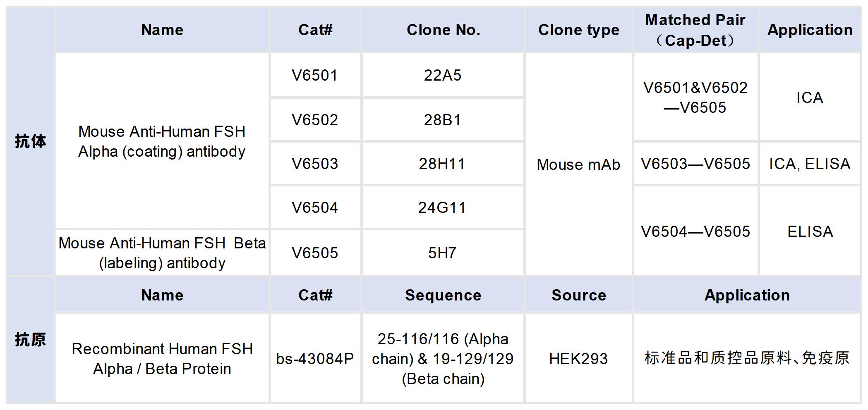This screenshot has width=868, height=410.
Task: Select clone number 24G11 cell
Action: pyautogui.click(x=442, y=207)
